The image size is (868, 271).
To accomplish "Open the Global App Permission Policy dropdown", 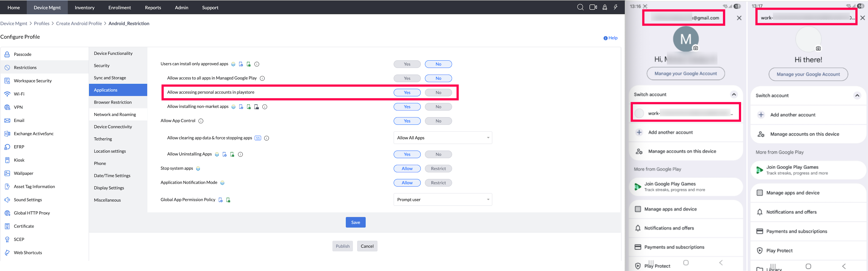I will (442, 199).
